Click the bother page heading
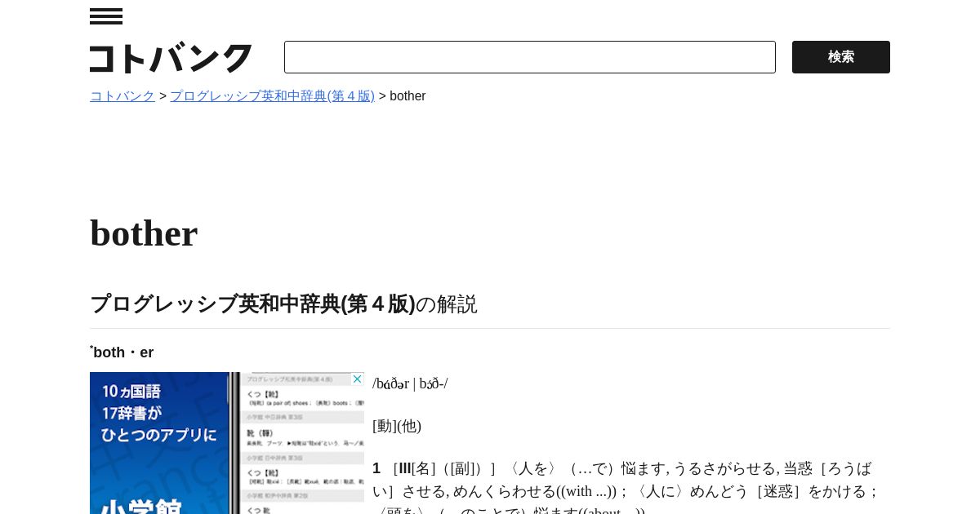Screen dimensions: 980x514 (144, 233)
